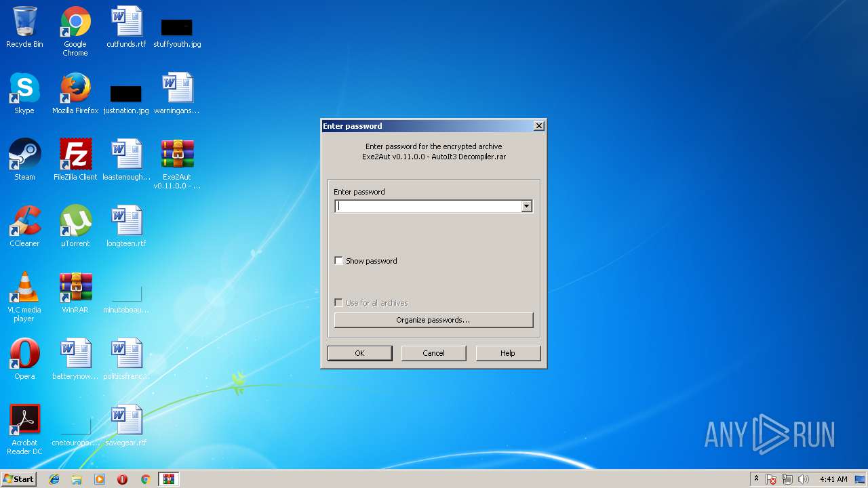This screenshot has height=488, width=868.
Task: Enable the Show password checkbox
Action: coord(339,261)
